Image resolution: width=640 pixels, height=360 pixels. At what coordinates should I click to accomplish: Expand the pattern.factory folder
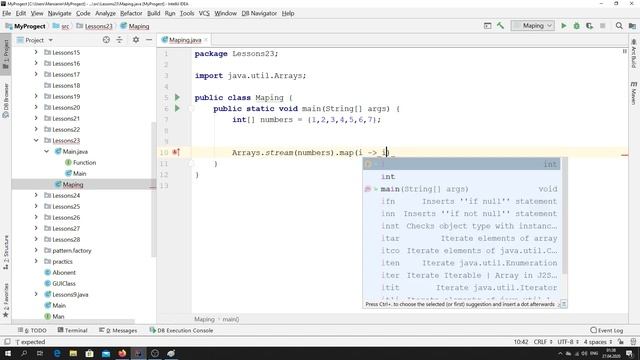tap(36, 250)
